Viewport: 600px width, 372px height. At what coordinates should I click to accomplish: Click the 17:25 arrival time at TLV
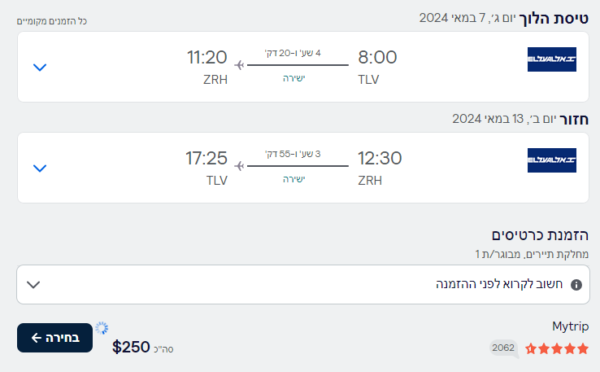(x=207, y=158)
